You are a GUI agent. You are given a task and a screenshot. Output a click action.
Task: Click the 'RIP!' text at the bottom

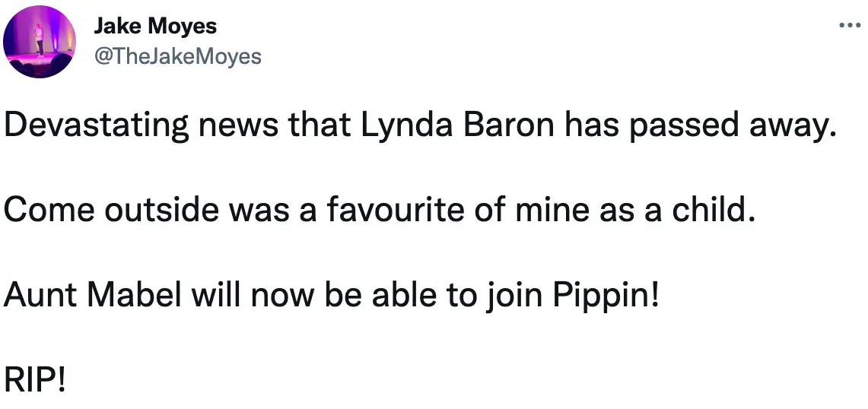tap(36, 378)
